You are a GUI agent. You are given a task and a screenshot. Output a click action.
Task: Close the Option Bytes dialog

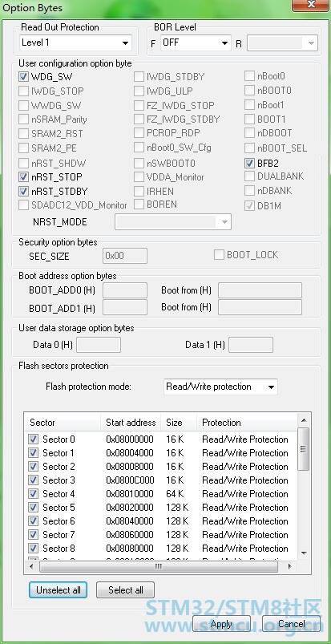tap(310, 4)
